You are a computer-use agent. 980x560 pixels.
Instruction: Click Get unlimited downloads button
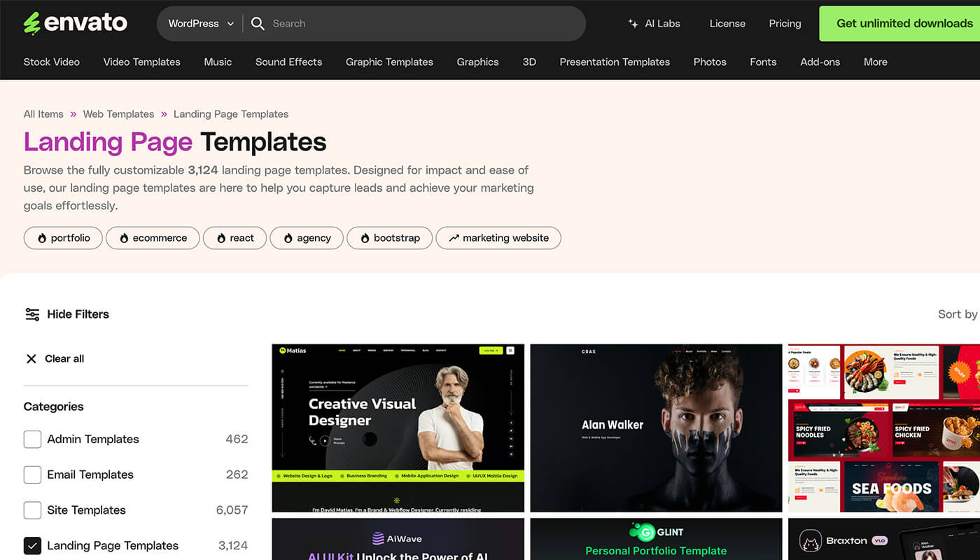(x=900, y=24)
